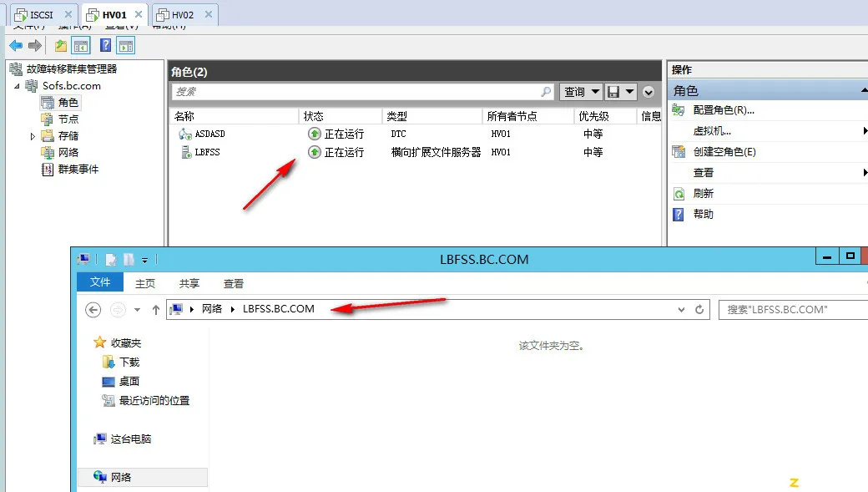This screenshot has width=868, height=492.
Task: Open the 节点 tree item
Action: pyautogui.click(x=68, y=119)
